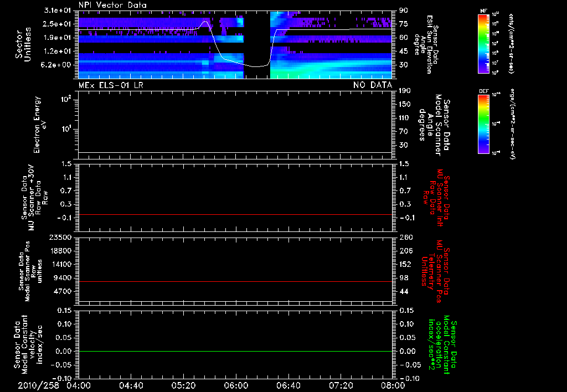The height and width of the screenshot is (392, 567).
Task: Click the '08:00' time tick label
Action: pos(393,385)
